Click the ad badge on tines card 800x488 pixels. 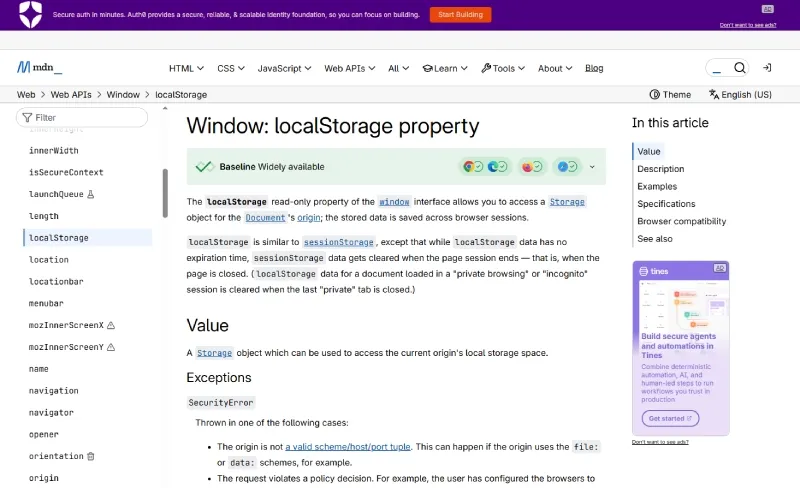pos(719,268)
